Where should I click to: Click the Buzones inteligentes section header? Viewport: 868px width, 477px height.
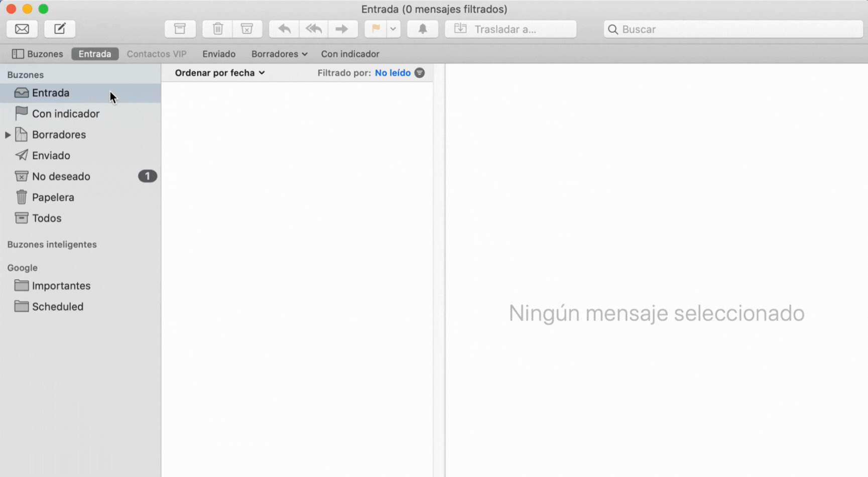52,245
